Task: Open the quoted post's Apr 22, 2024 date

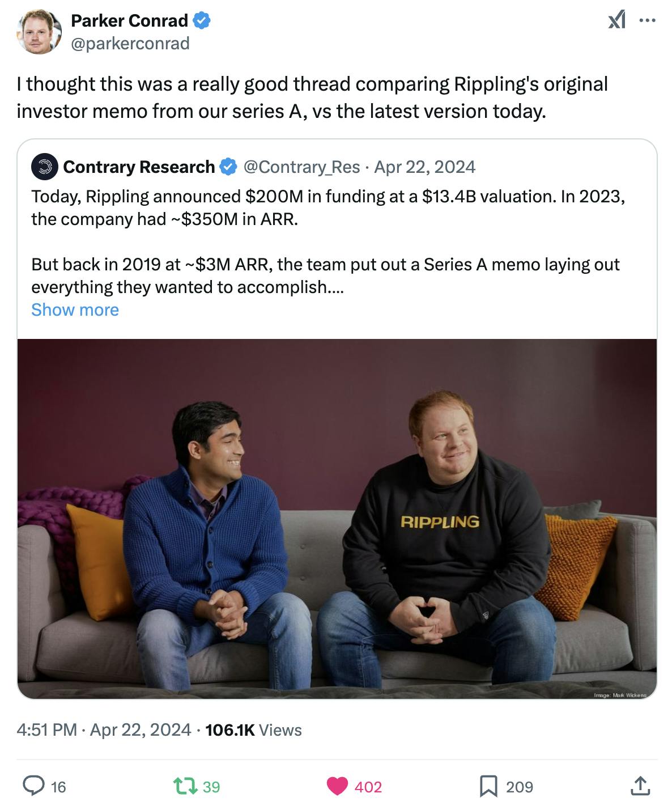Action: pyautogui.click(x=424, y=167)
